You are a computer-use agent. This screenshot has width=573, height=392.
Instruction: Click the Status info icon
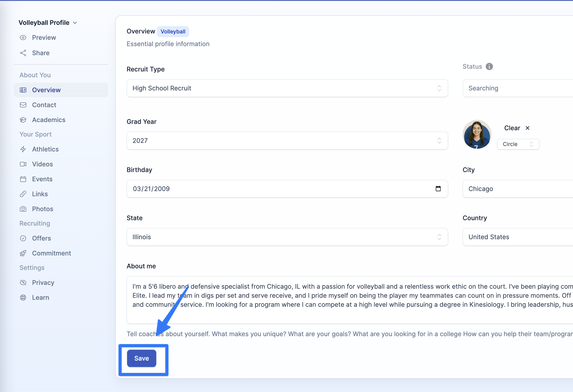[489, 66]
